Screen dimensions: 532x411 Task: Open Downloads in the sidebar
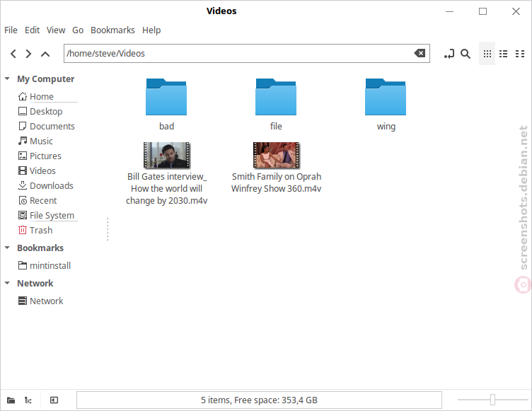[x=46, y=185]
